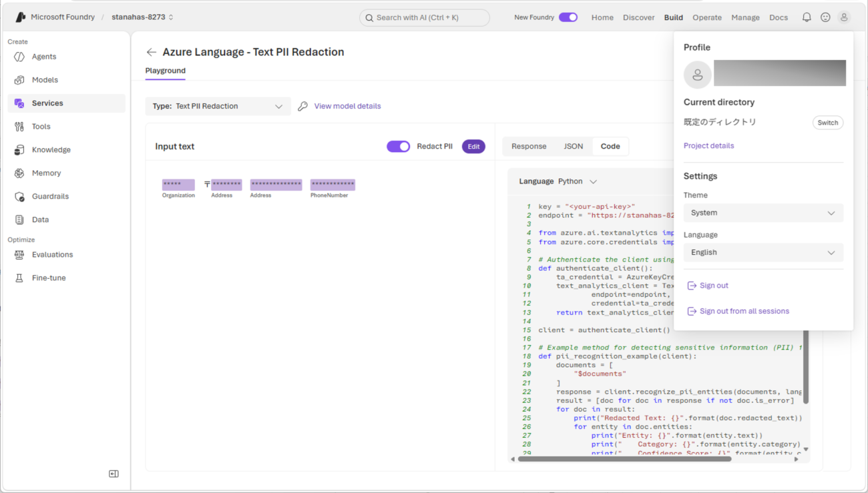The width and height of the screenshot is (868, 493).
Task: Open the Guardrails sidebar icon
Action: [x=19, y=197]
